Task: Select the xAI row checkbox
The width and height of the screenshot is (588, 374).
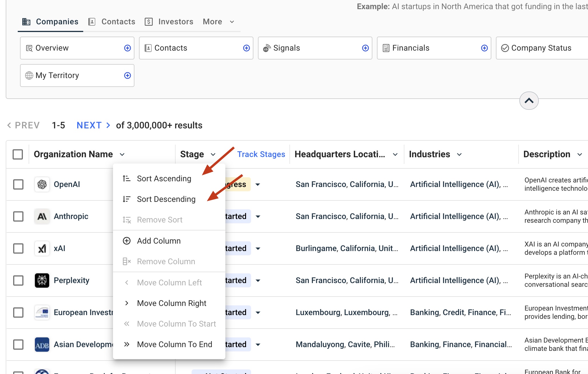Action: click(x=18, y=248)
